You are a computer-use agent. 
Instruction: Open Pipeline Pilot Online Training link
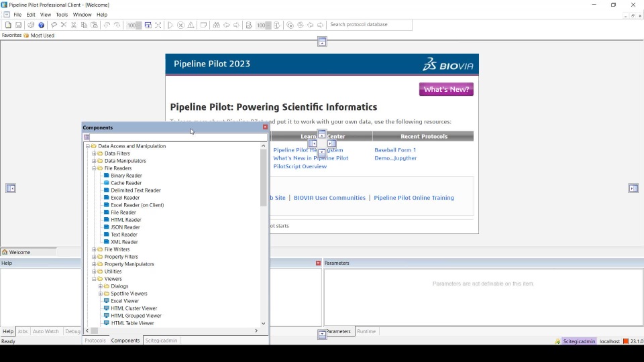click(x=414, y=198)
